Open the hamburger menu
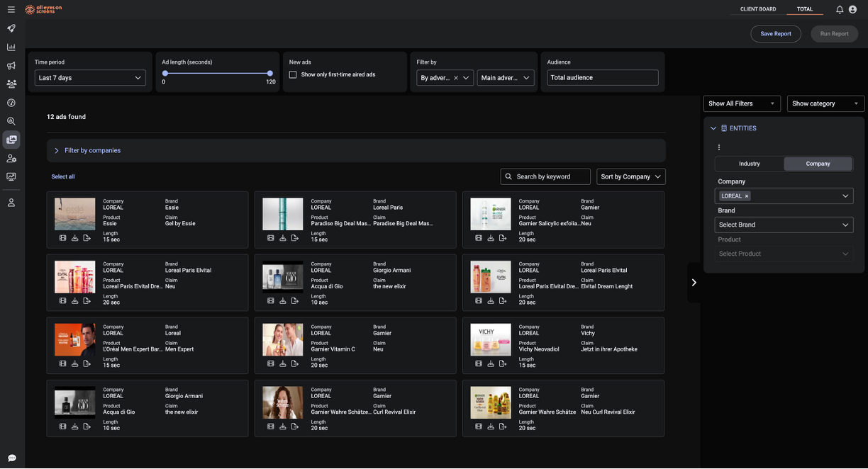The height and width of the screenshot is (469, 868). [11, 9]
